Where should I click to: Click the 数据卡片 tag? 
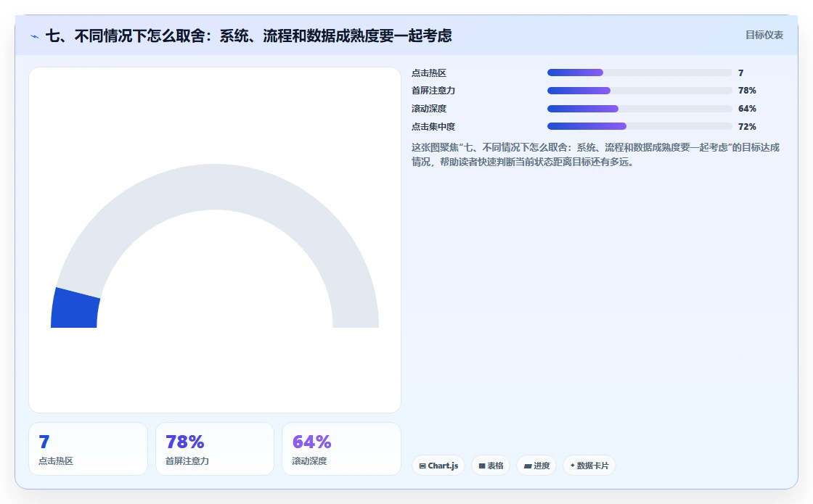click(589, 466)
